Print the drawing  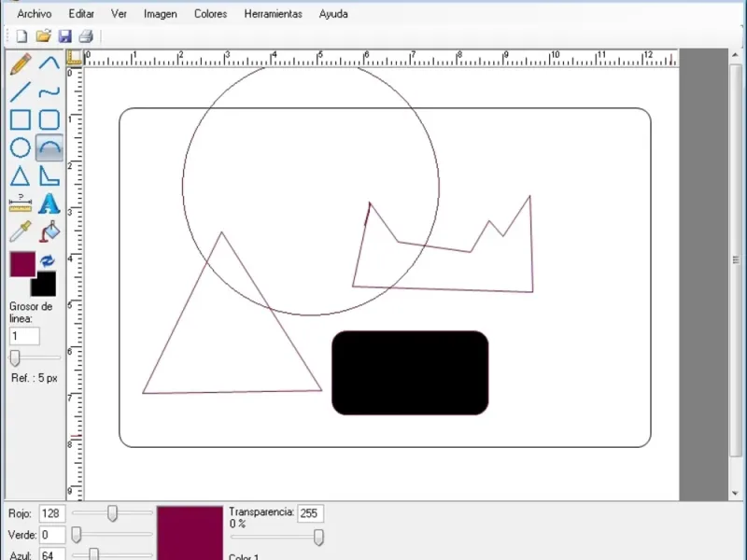point(86,36)
